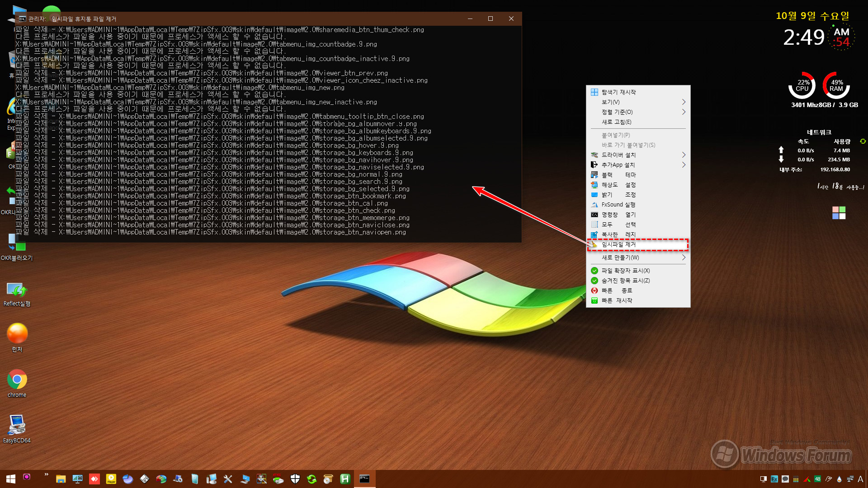The image size is (868, 488).
Task: Open 런처 orange sphere icon
Action: pos(18,333)
